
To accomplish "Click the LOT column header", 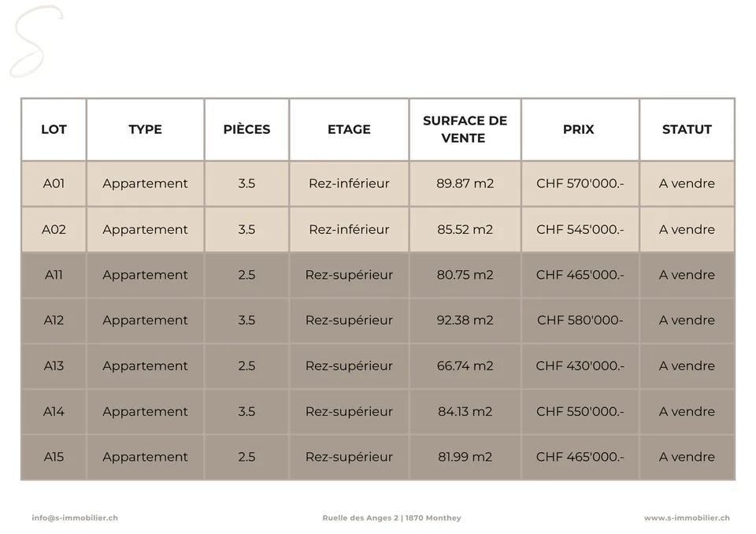I will tap(54, 129).
